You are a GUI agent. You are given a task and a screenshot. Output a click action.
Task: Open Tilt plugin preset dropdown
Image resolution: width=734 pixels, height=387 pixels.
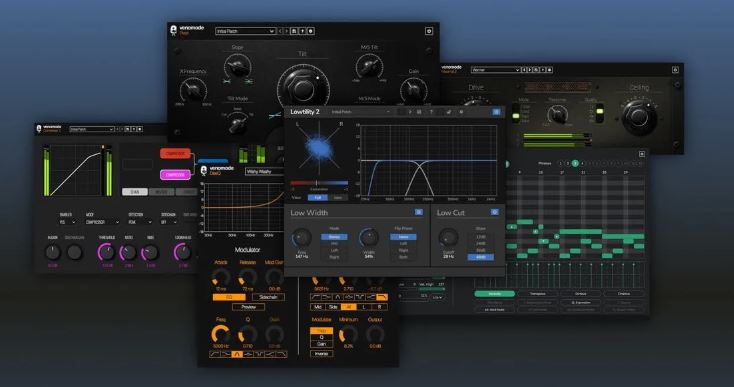tap(245, 31)
